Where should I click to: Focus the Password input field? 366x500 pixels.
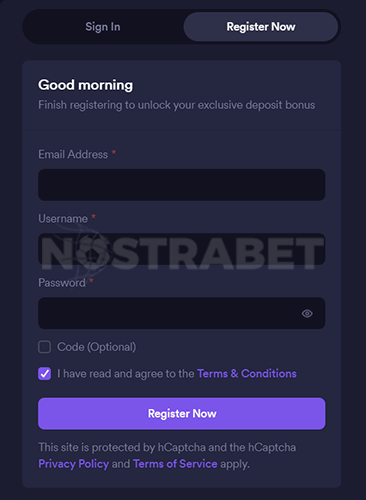pyautogui.click(x=182, y=313)
